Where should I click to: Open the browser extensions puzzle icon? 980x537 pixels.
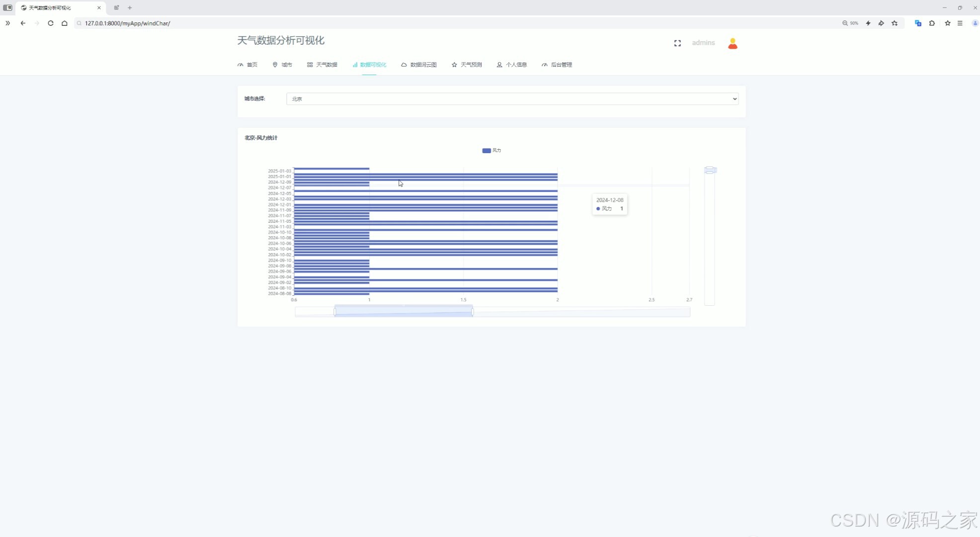932,23
